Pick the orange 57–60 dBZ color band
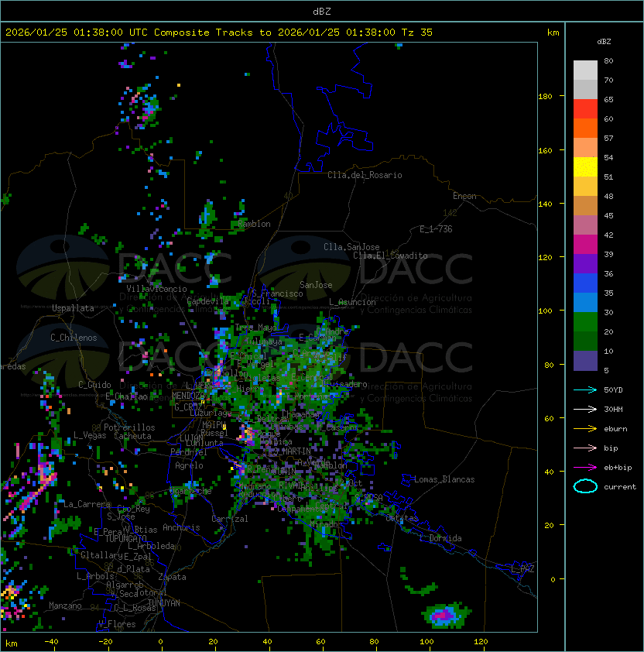This screenshot has width=644, height=652. coord(585,129)
